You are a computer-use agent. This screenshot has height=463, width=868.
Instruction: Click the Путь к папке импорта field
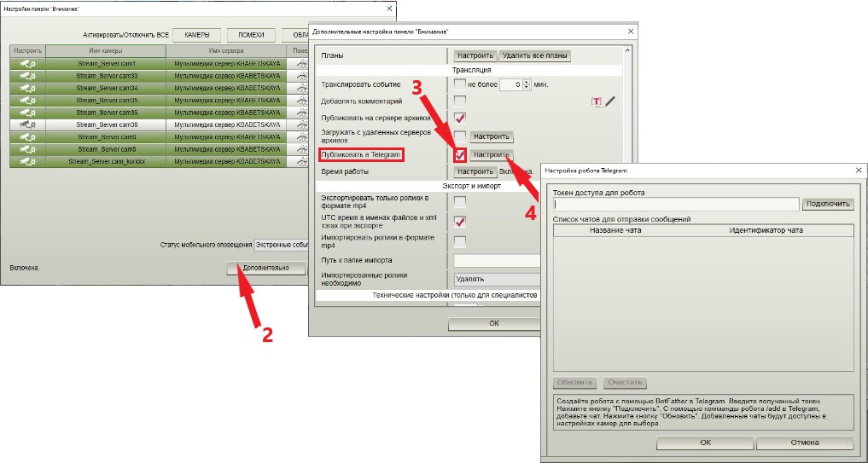tap(497, 261)
